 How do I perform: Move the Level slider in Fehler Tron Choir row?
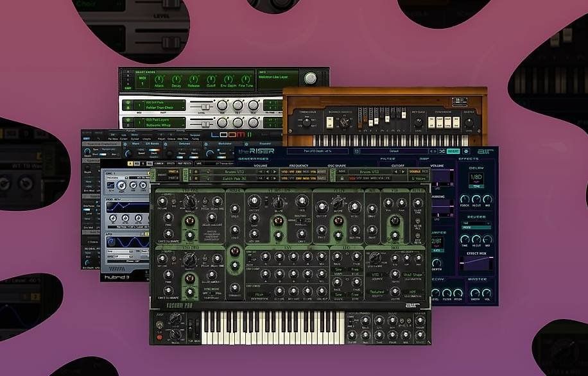204,107
